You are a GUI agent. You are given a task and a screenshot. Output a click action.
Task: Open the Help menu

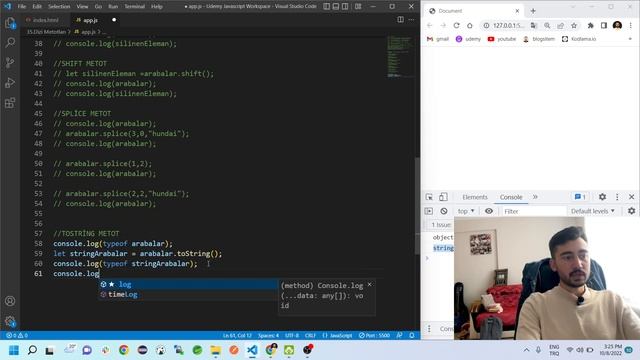click(157, 7)
